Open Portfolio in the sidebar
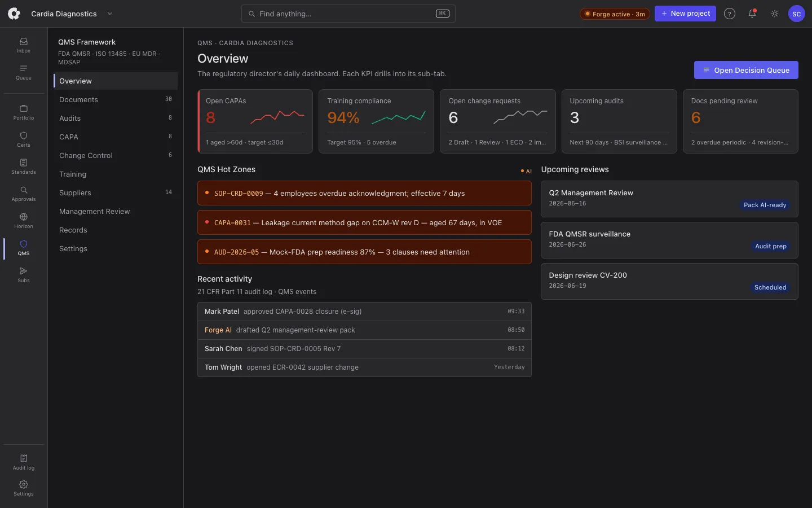Screen dimensions: 812x508 point(24,112)
